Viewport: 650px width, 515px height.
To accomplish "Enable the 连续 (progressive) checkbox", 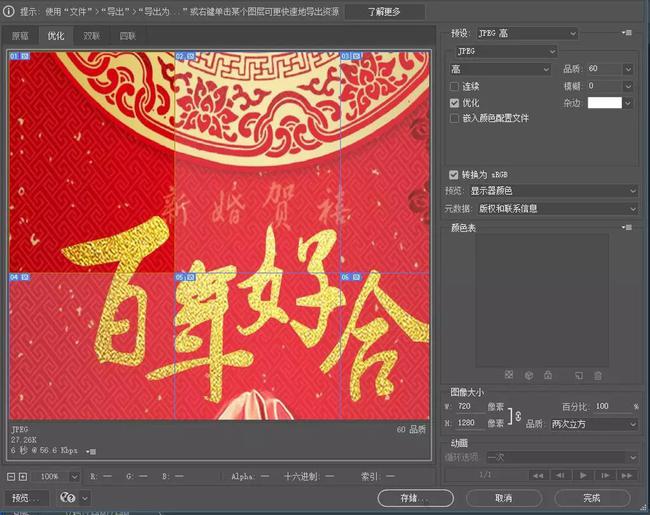I will (x=454, y=86).
